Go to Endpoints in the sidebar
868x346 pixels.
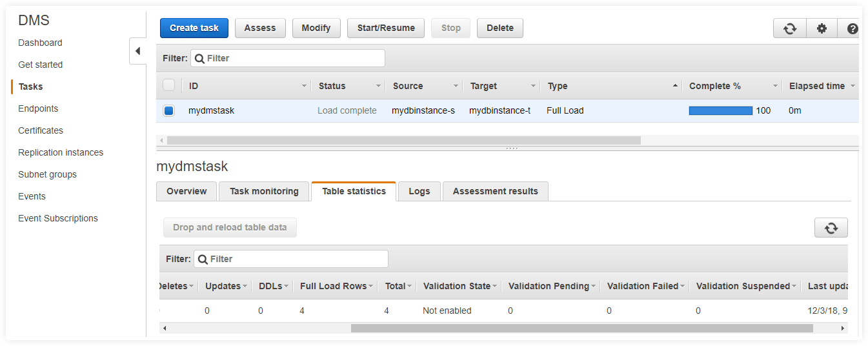(38, 108)
